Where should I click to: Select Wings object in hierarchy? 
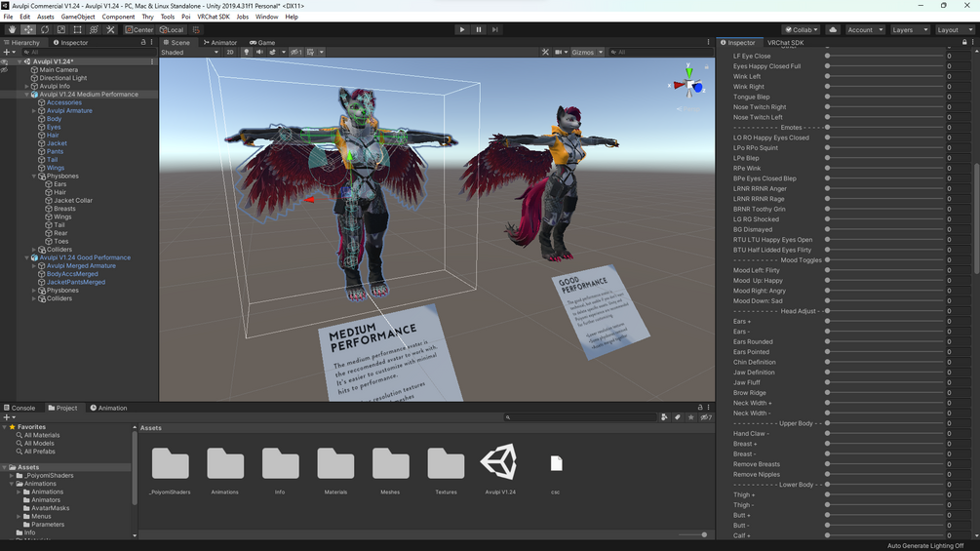[55, 168]
